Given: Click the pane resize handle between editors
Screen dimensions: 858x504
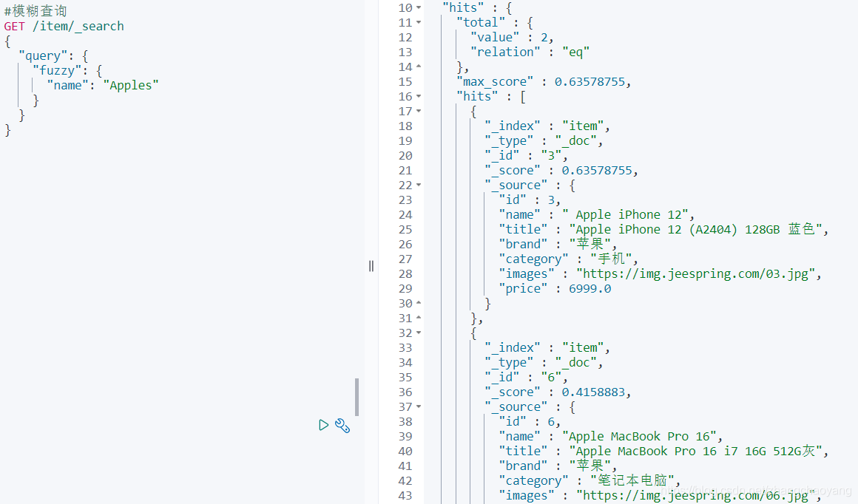Looking at the screenshot, I should point(371,266).
